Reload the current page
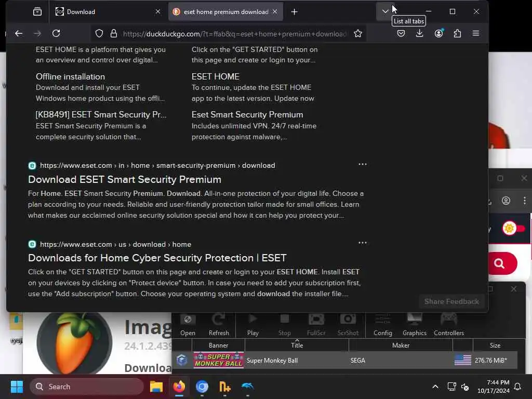 click(56, 33)
